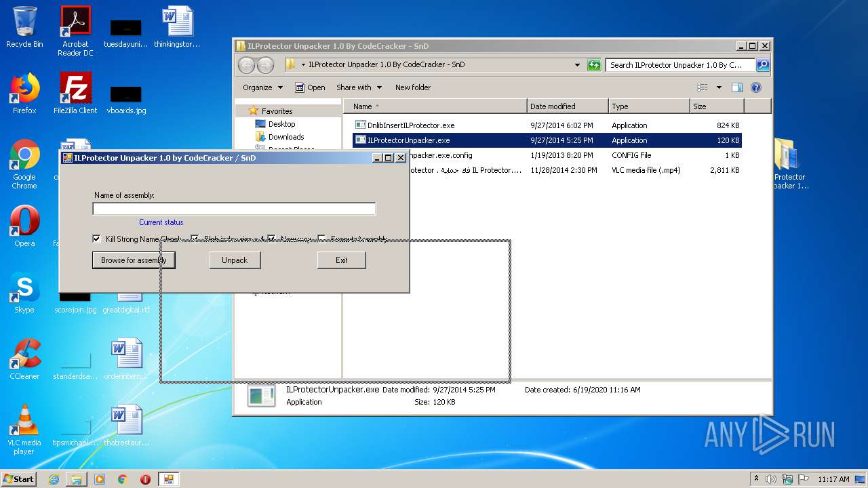
Task: Open Windows Explorer taskbar icon
Action: click(77, 479)
